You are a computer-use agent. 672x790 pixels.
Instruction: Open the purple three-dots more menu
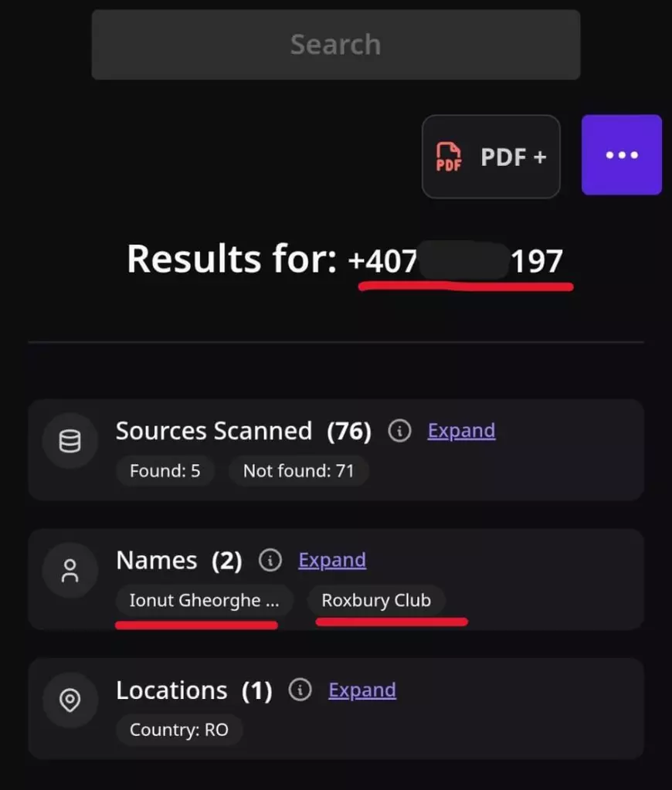tap(621, 155)
